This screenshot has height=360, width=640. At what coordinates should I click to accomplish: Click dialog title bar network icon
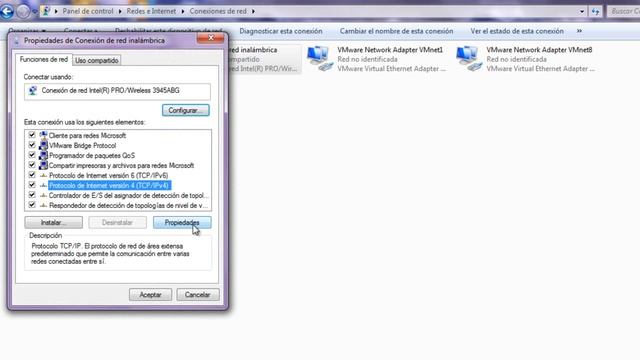[16, 41]
